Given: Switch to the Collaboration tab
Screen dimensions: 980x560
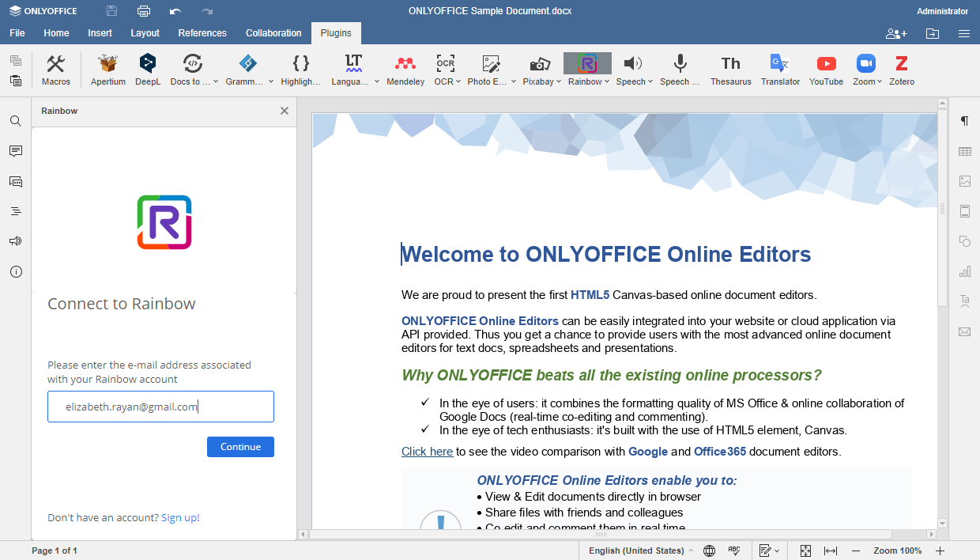Looking at the screenshot, I should (x=273, y=33).
